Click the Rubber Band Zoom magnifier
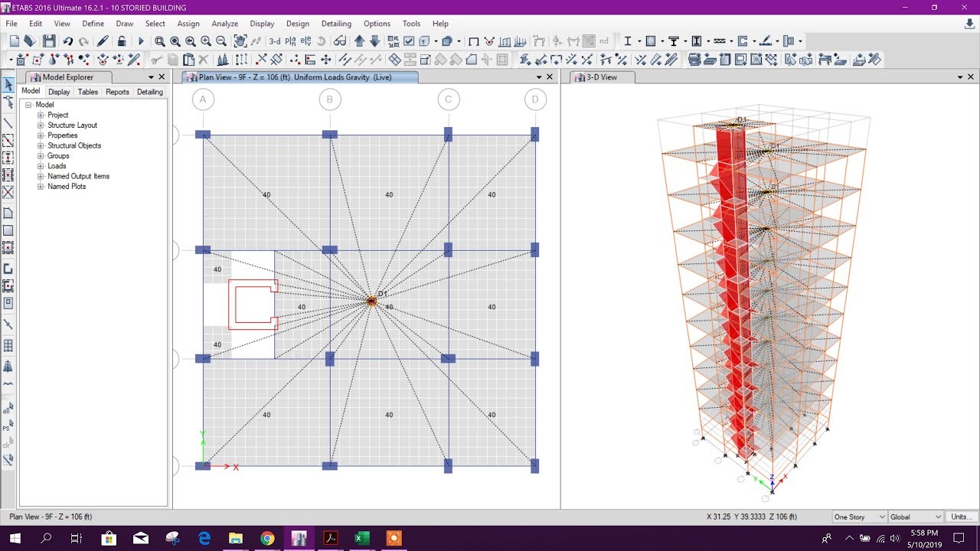The image size is (980, 551). pos(159,41)
